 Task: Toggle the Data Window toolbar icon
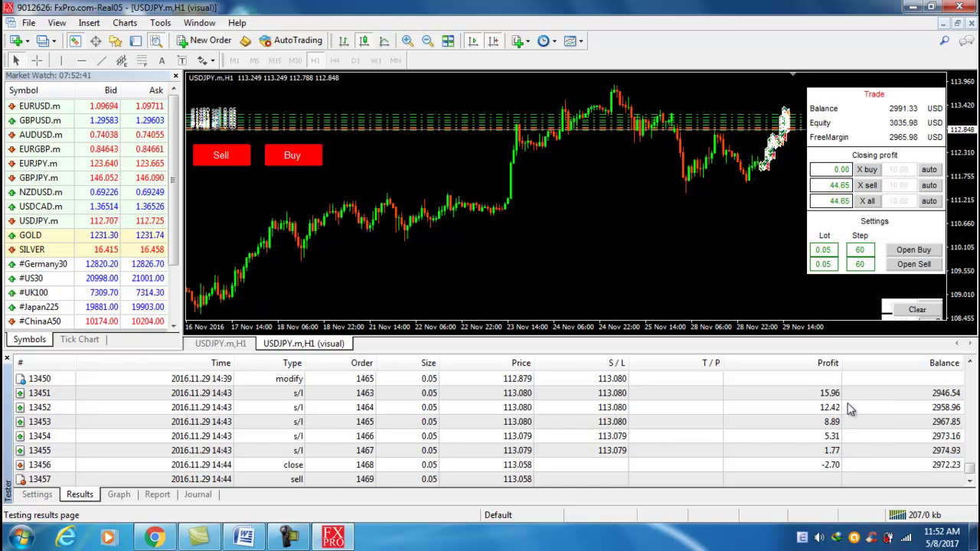tap(96, 41)
